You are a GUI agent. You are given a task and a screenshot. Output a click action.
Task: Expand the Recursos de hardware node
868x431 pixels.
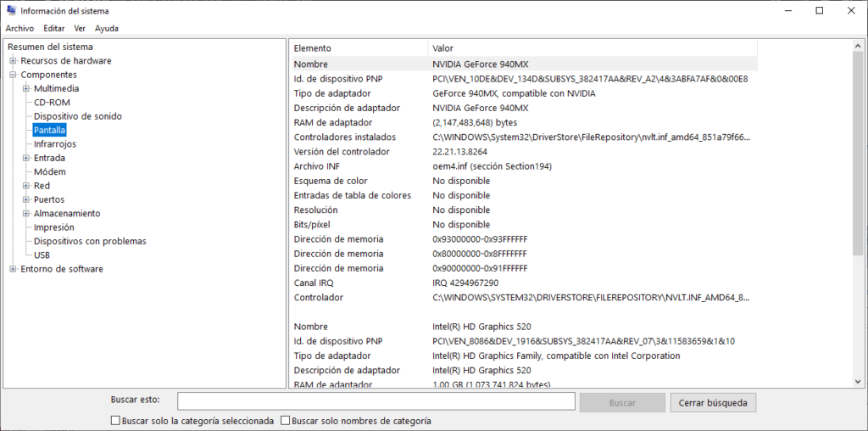13,61
